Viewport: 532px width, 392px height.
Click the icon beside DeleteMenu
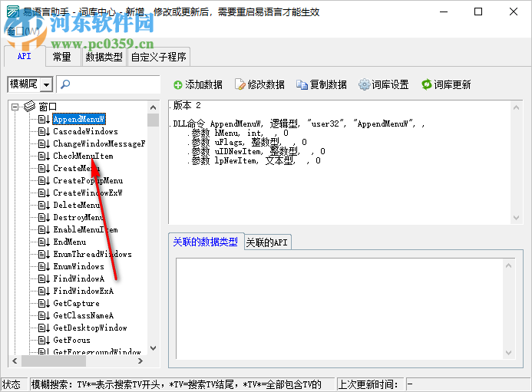coord(44,205)
